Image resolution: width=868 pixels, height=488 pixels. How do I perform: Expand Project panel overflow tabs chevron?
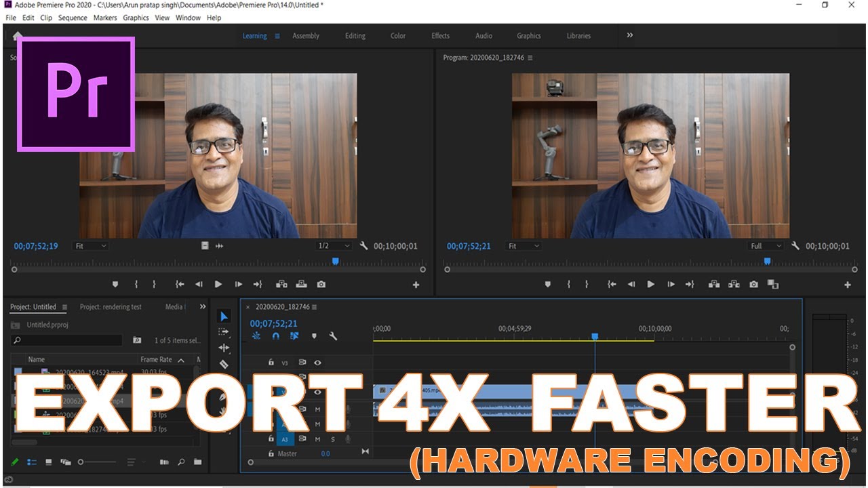[202, 307]
